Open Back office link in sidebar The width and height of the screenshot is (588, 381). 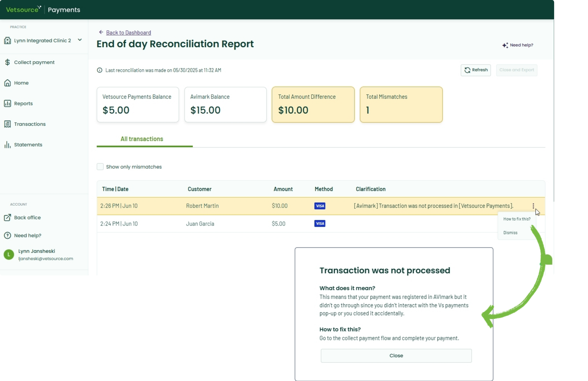point(27,218)
